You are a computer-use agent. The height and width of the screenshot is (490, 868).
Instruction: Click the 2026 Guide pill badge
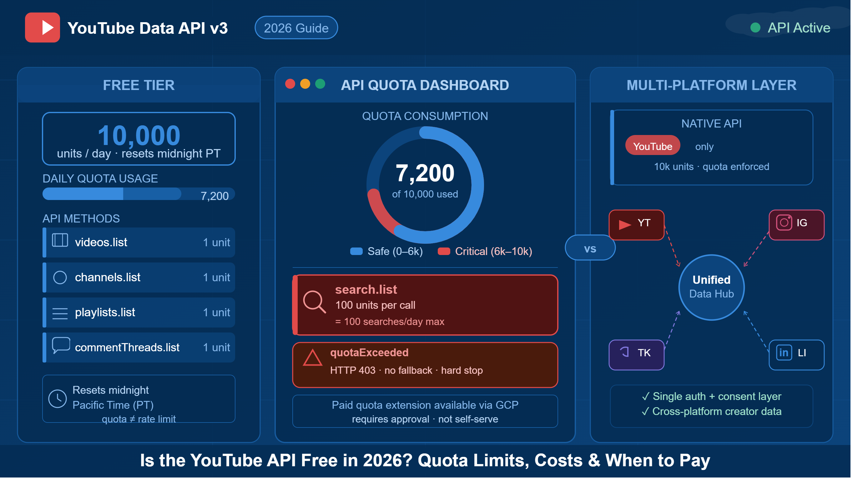click(296, 28)
